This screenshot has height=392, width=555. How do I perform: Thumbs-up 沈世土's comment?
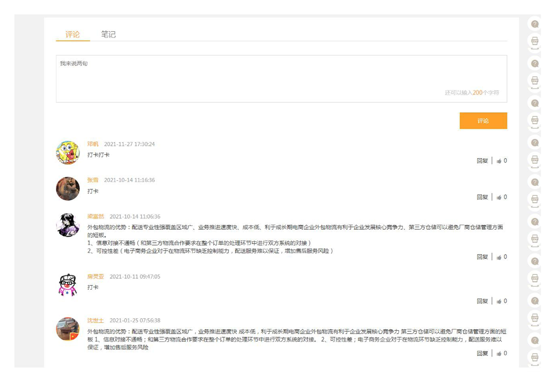click(x=499, y=353)
